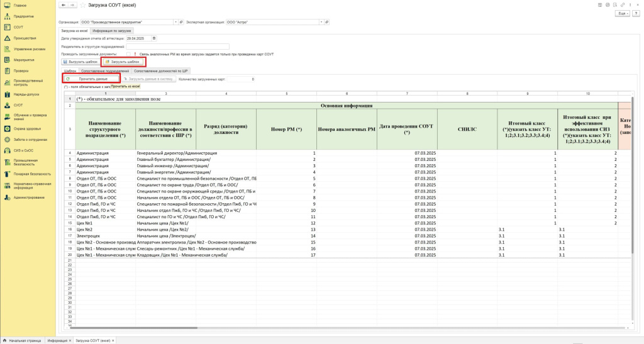
Task: Open Нормативно-справочная информация icon
Action: (x=7, y=186)
